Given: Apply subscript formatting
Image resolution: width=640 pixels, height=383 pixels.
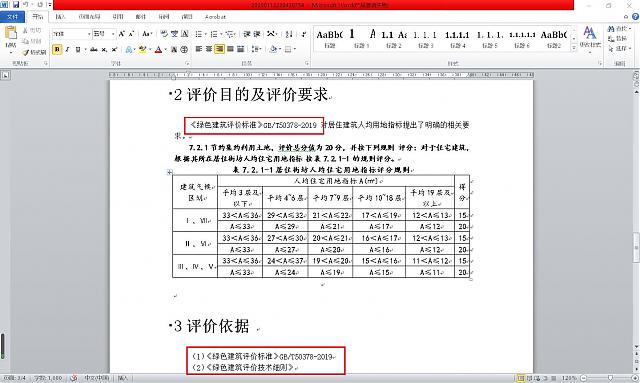Looking at the screenshot, I should pyautogui.click(x=104, y=49).
